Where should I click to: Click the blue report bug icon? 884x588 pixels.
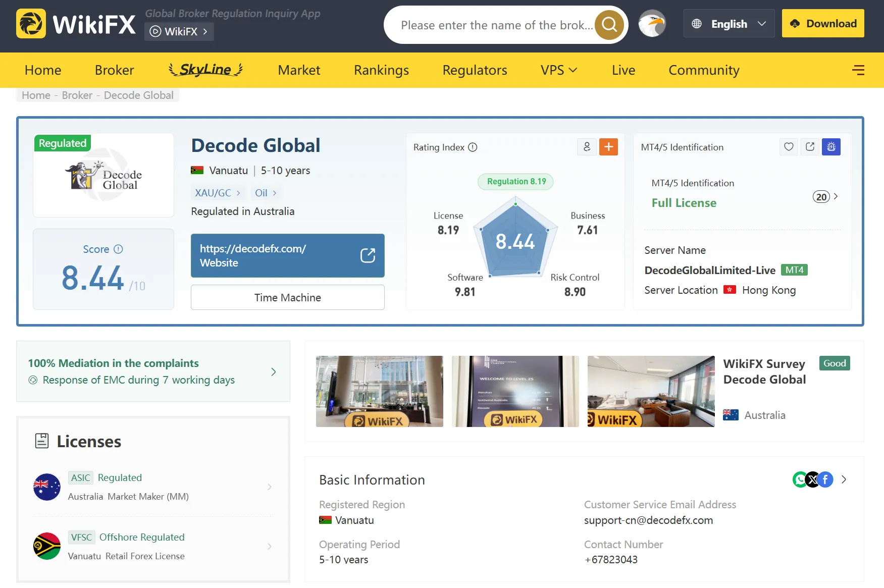(x=831, y=147)
